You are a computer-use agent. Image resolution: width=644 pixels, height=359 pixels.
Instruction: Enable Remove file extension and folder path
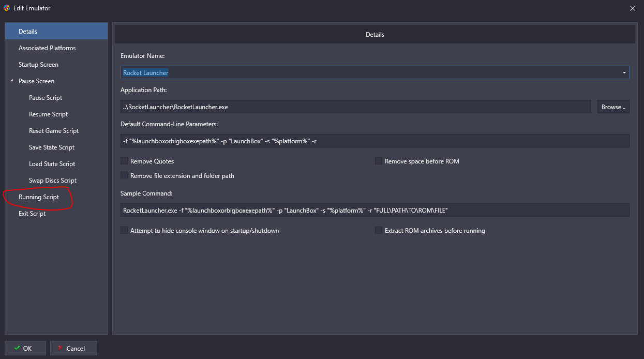[124, 175]
